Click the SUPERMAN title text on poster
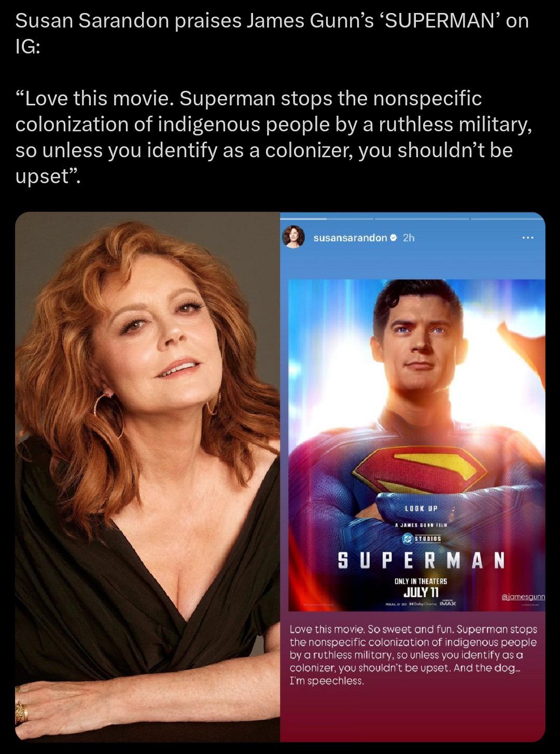Image resolution: width=560 pixels, height=754 pixels. pos(421,560)
